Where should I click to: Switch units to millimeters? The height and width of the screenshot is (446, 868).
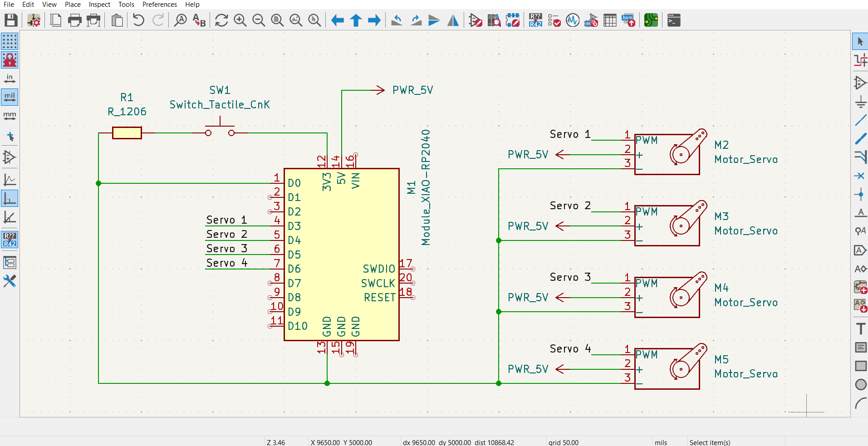pyautogui.click(x=10, y=116)
